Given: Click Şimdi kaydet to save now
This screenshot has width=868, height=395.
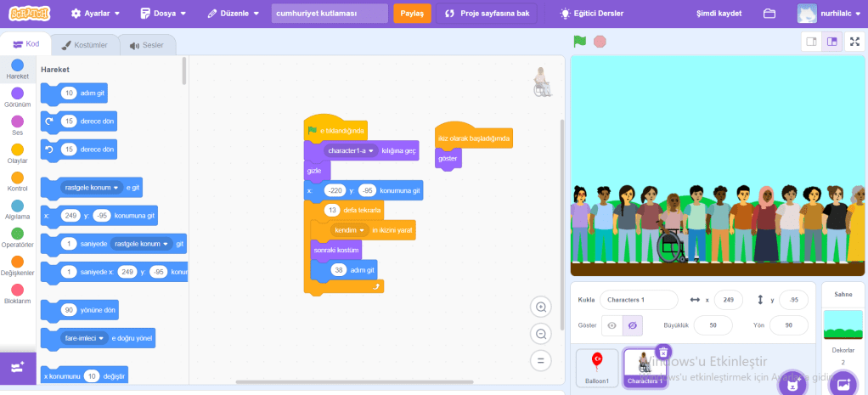Looking at the screenshot, I should 719,14.
